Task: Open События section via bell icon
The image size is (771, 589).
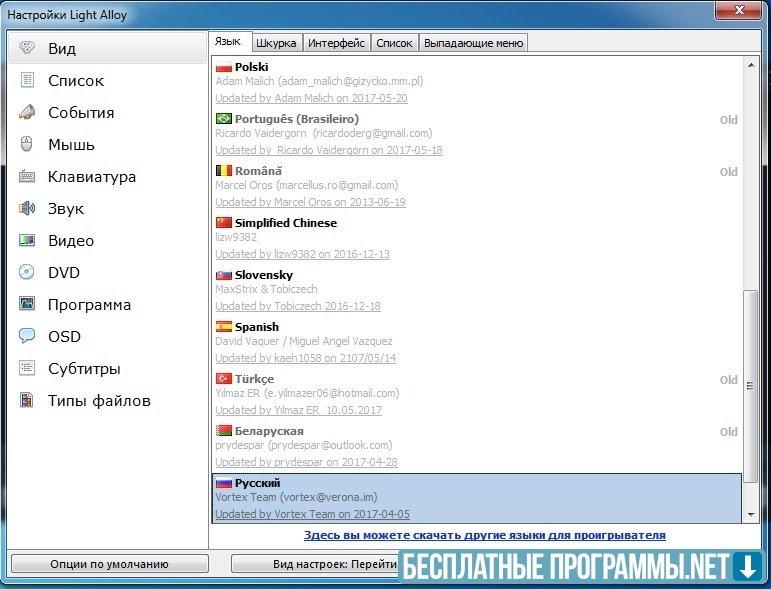Action: pyautogui.click(x=27, y=113)
